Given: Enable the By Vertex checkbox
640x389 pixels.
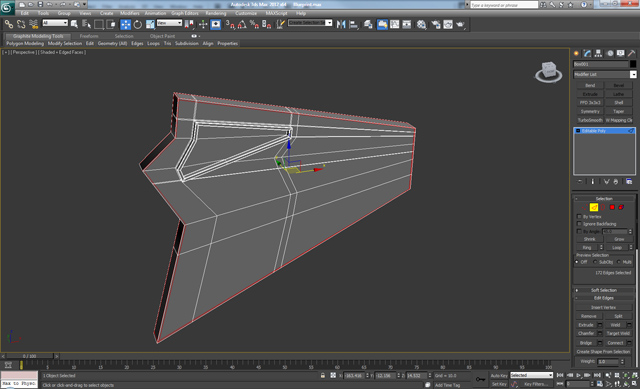Looking at the screenshot, I should click(579, 217).
